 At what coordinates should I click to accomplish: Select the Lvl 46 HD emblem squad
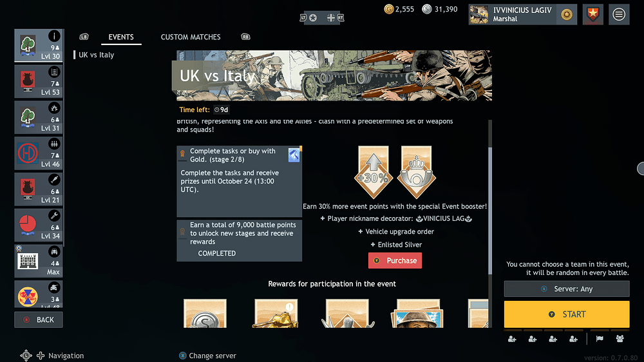(39, 153)
